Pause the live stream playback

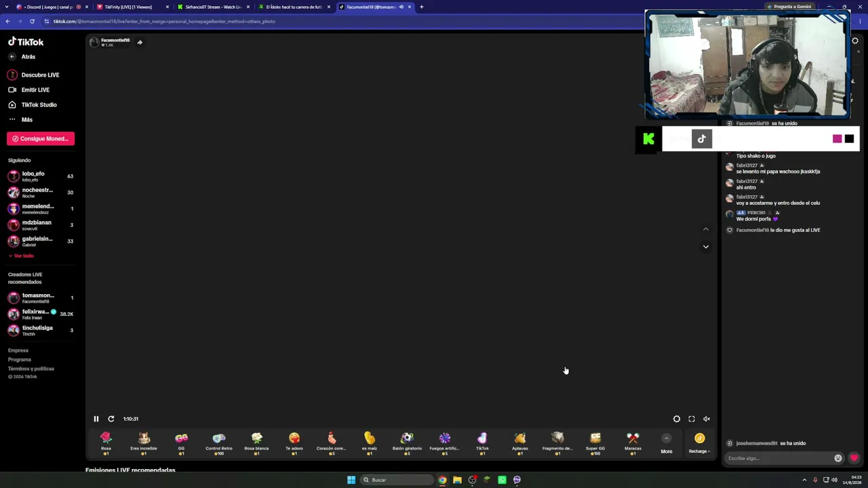click(96, 419)
